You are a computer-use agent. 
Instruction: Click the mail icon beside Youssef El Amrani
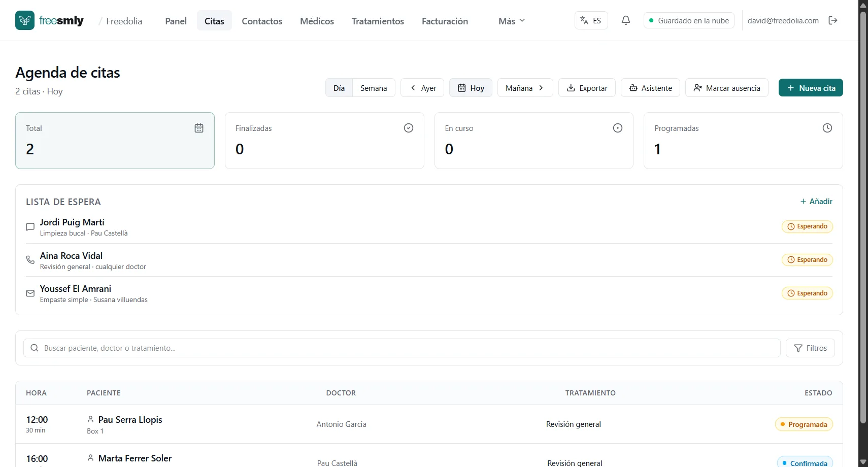pyautogui.click(x=30, y=293)
